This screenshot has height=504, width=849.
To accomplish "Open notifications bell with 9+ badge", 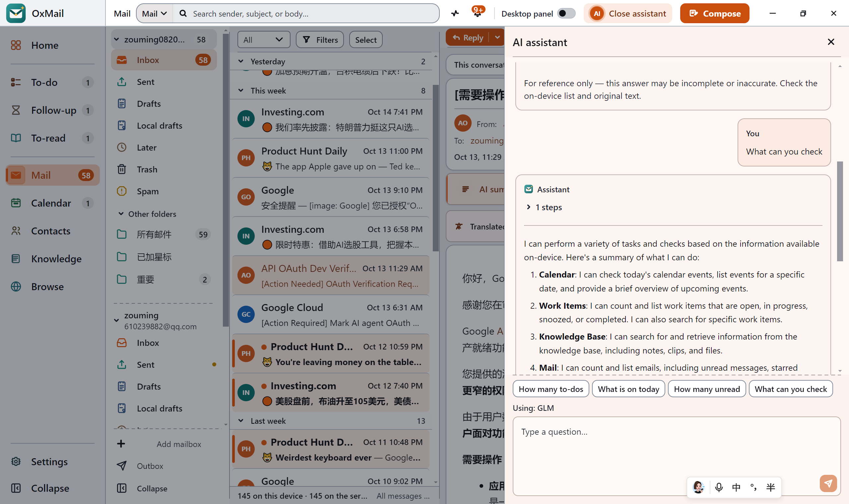I will point(478,13).
